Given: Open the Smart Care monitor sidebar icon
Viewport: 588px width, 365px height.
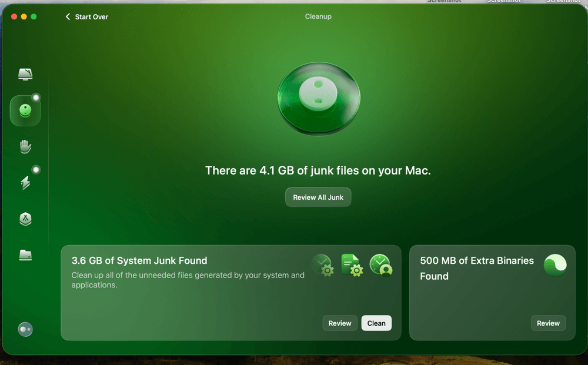Looking at the screenshot, I should [25, 74].
